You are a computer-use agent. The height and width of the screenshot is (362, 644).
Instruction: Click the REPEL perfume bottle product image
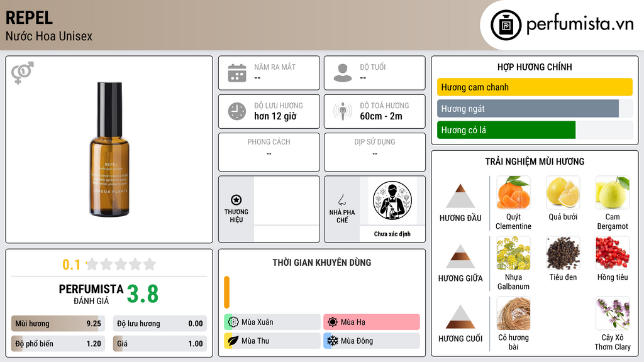[x=109, y=150]
